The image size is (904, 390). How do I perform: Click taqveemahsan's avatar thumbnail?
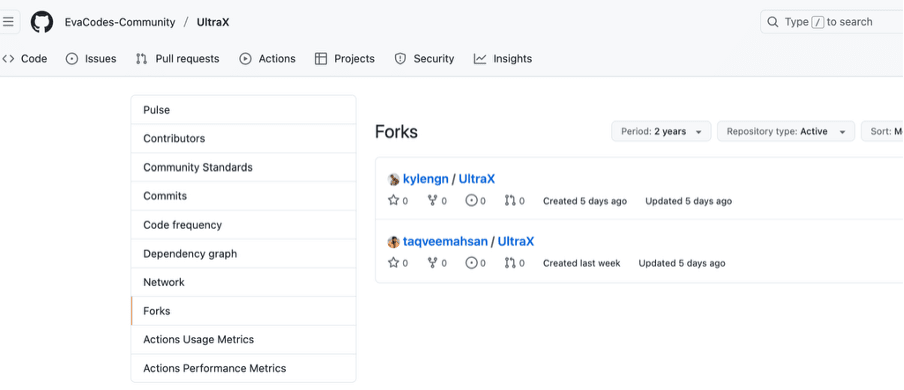[x=394, y=242]
